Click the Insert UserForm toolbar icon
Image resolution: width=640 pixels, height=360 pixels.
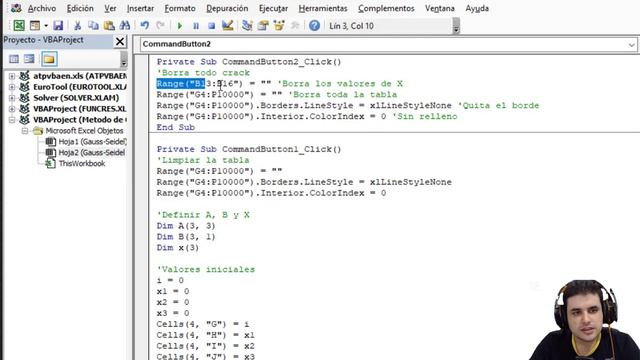pos(35,26)
